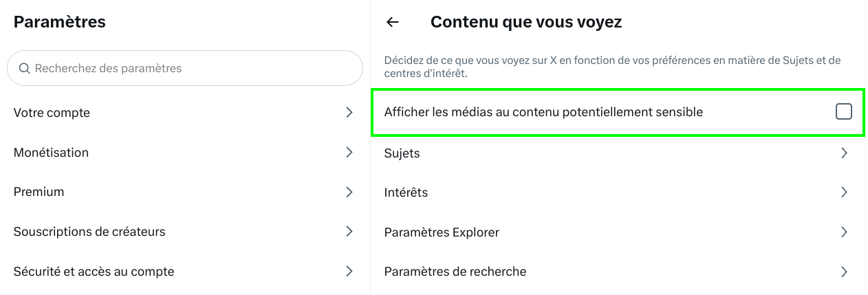Expand Paramètres Explorer using its chevron
This screenshot has width=868, height=295.
[844, 232]
